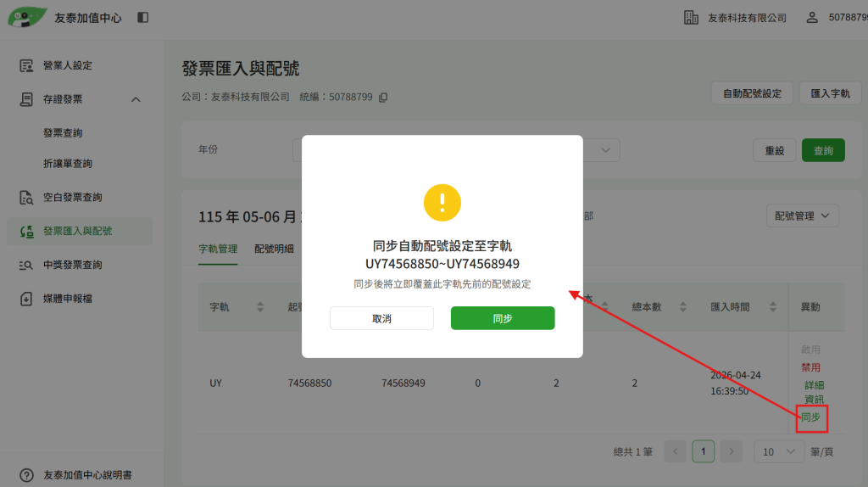The image size is (868, 487).
Task: Click the company building icon in header
Action: click(x=691, y=18)
